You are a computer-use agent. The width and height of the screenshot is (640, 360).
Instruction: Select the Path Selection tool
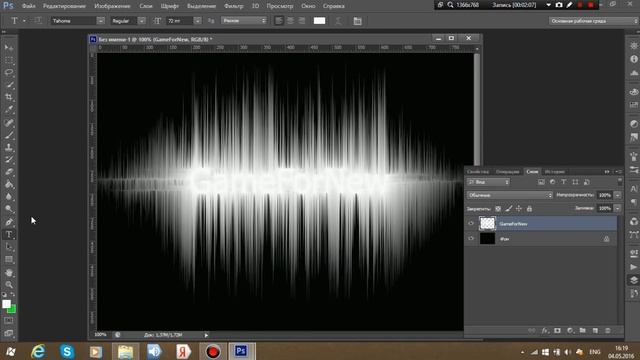coord(9,247)
